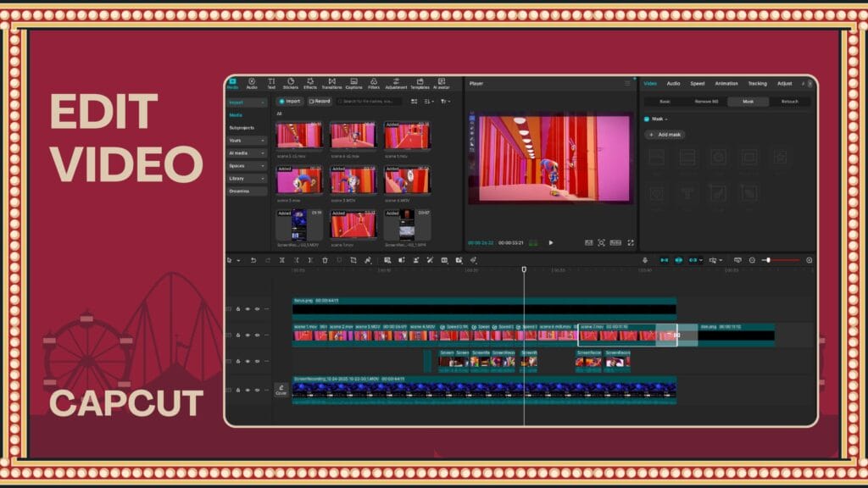Open the Stickers panel

coord(291,84)
